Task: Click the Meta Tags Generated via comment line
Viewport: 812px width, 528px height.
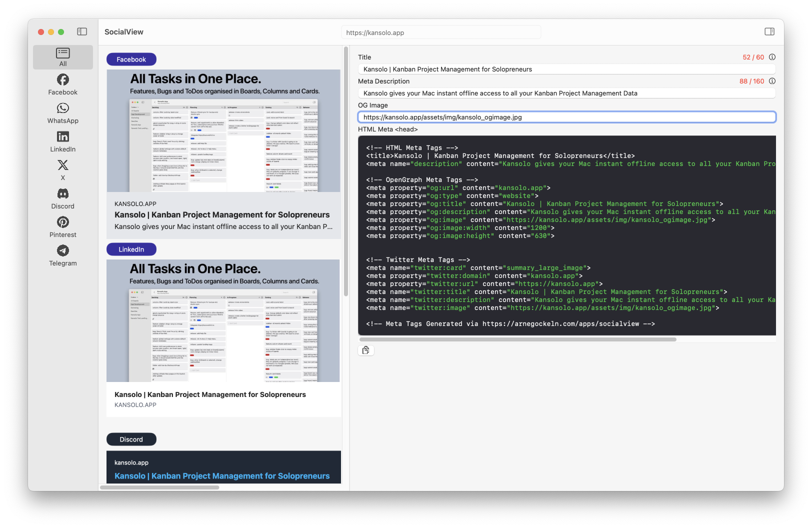Action: point(510,323)
